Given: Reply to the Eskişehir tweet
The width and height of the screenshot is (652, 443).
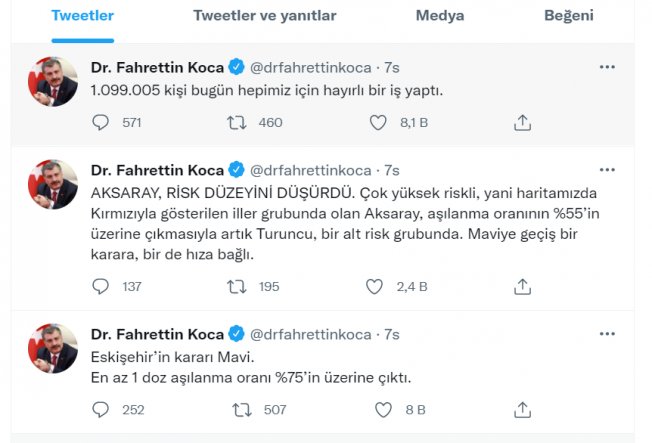Looking at the screenshot, I should coord(100,410).
